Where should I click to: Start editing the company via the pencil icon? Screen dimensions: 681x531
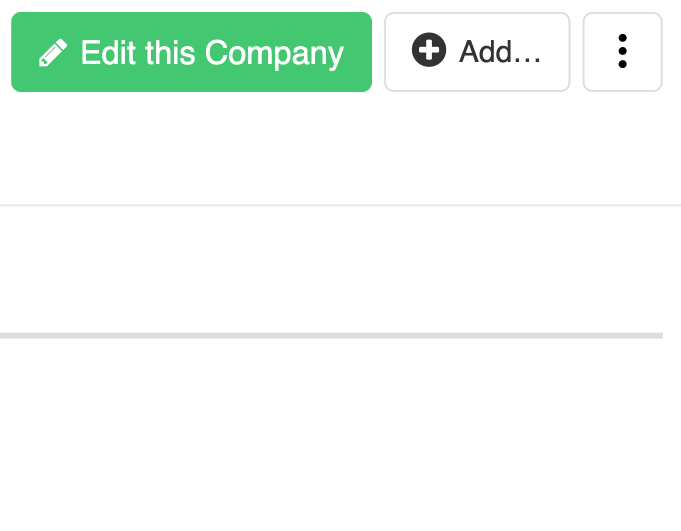tap(53, 53)
